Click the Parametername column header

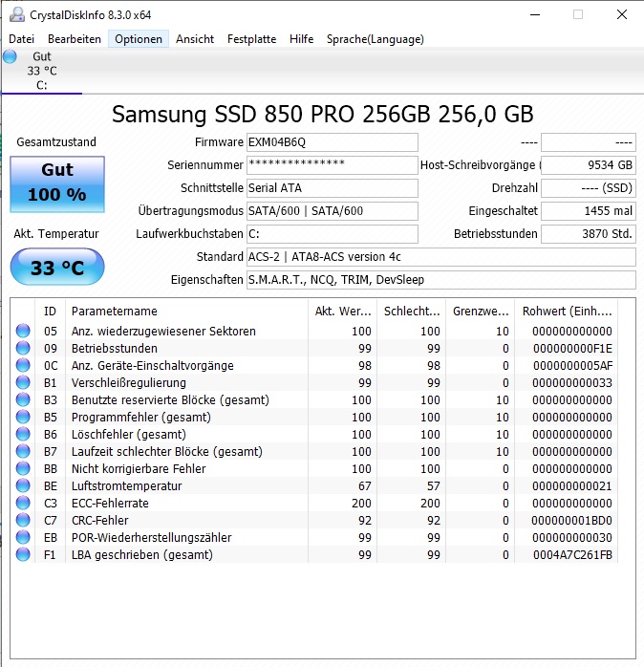click(x=186, y=312)
